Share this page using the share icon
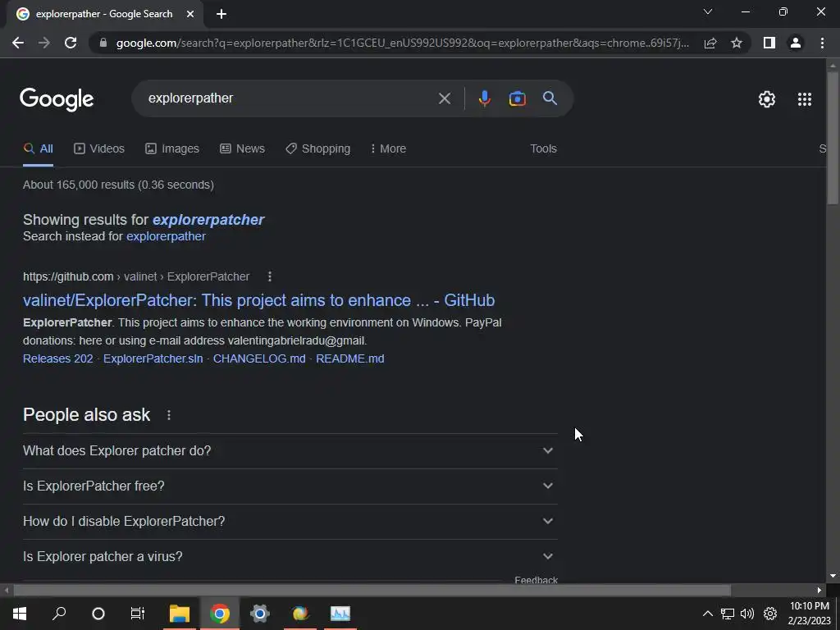 click(710, 43)
